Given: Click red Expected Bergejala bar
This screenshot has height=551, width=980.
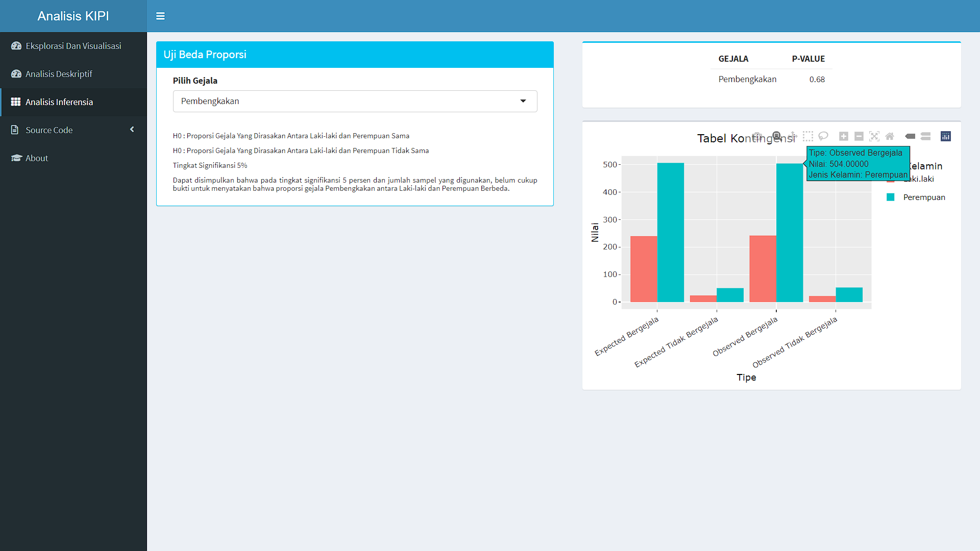Looking at the screenshot, I should point(644,269).
